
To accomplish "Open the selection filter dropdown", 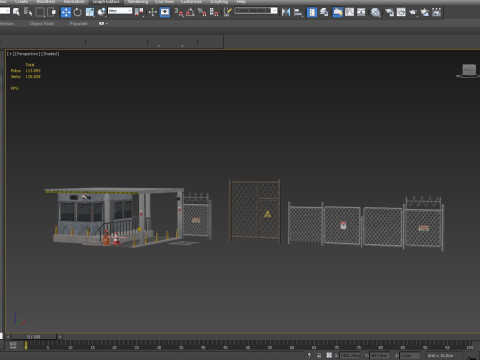I will pyautogui.click(x=5, y=11).
